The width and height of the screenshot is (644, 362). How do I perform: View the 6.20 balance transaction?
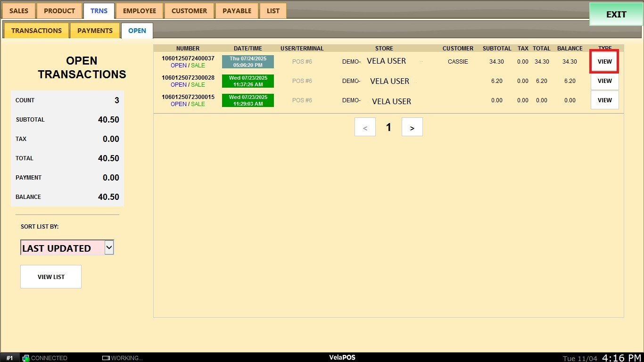click(604, 81)
